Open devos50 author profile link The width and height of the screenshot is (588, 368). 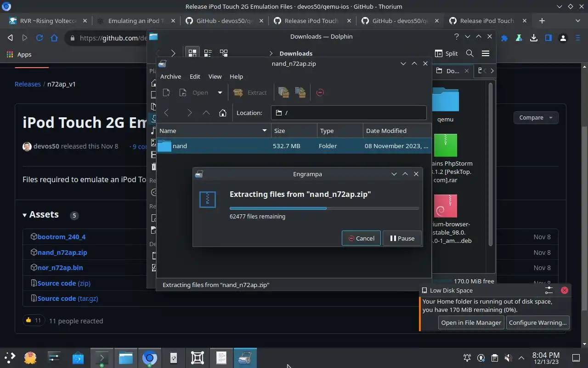tap(47, 146)
